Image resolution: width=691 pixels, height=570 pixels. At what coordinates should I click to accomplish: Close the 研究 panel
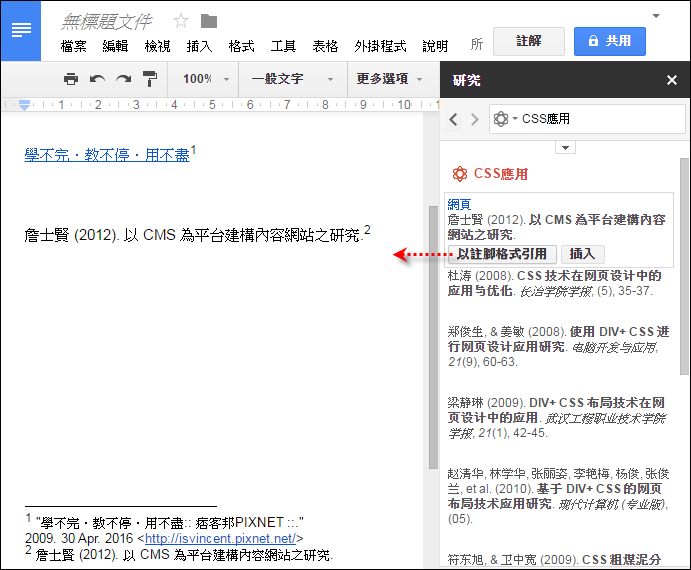click(x=672, y=80)
